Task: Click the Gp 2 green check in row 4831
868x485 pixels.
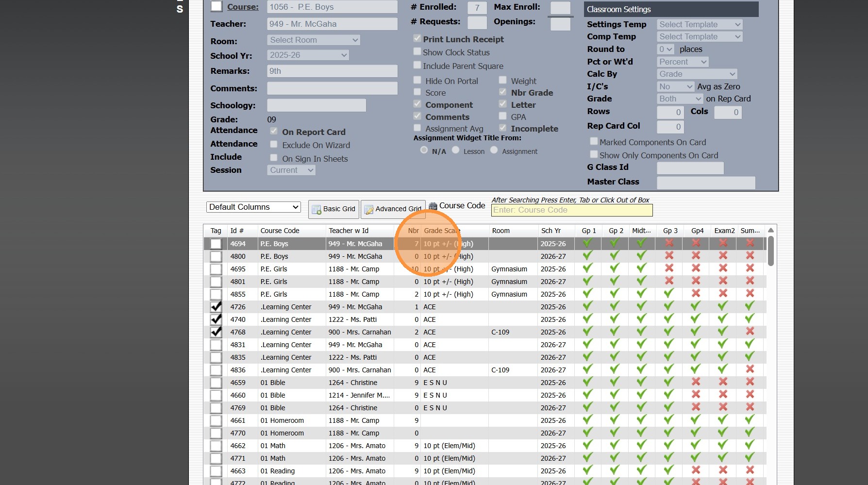Action: coord(615,344)
